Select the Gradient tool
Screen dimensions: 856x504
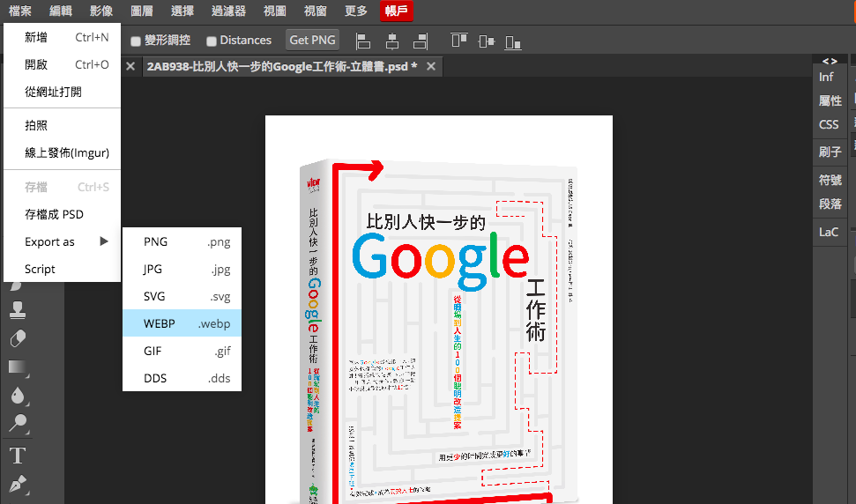(17, 367)
